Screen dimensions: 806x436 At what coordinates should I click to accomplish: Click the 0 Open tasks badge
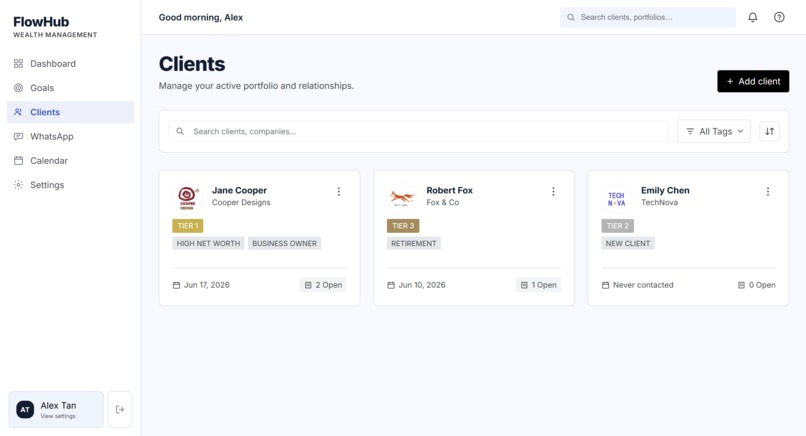coord(757,285)
